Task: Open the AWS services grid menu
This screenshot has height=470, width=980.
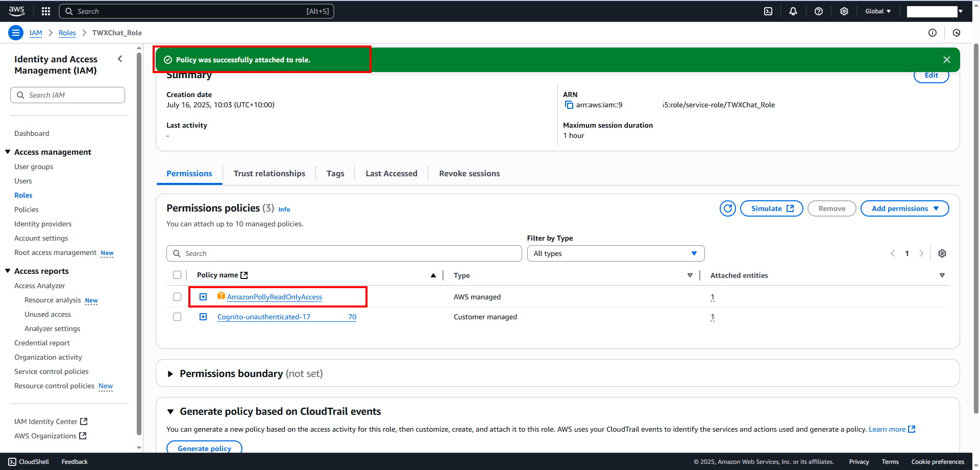Action: coord(45,11)
